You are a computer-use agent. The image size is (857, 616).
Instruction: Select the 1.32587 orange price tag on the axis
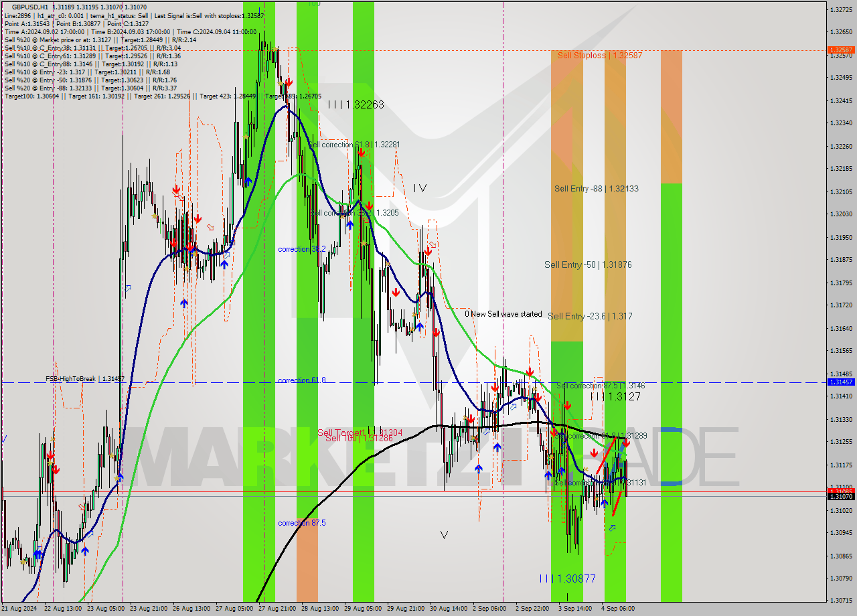pyautogui.click(x=840, y=49)
